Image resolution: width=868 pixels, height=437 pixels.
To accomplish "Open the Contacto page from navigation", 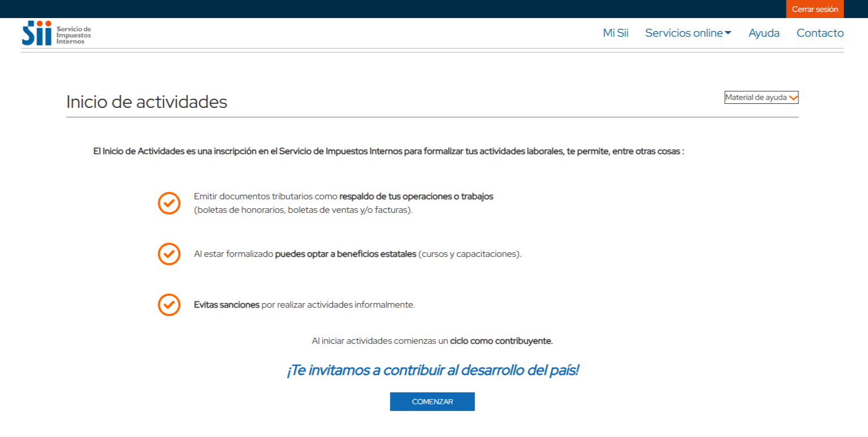I will 819,33.
